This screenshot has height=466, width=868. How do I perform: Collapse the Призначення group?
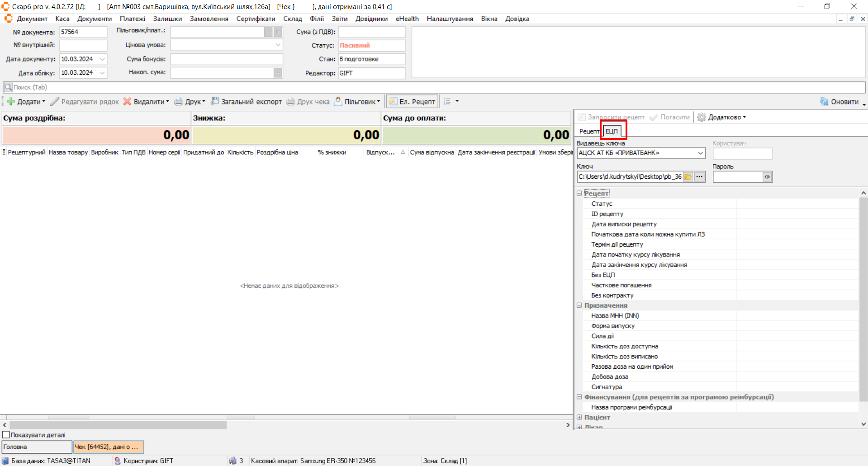(579, 305)
